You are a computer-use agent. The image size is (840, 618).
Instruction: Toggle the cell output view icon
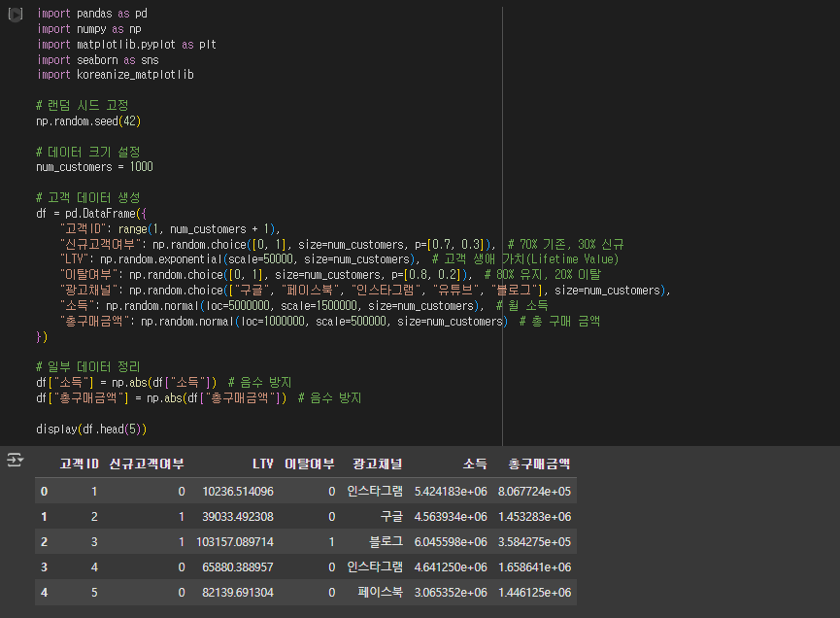click(x=15, y=460)
